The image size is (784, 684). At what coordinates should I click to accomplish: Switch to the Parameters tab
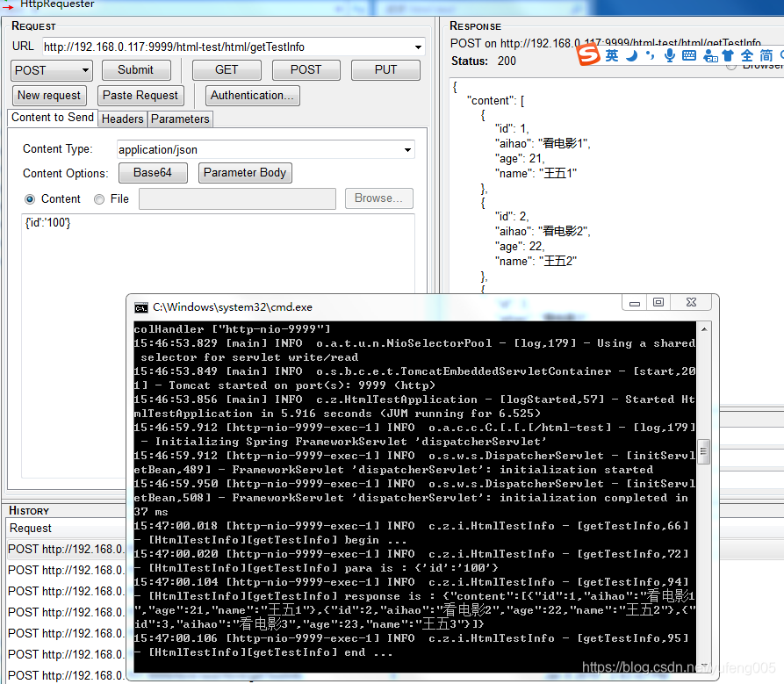point(180,119)
